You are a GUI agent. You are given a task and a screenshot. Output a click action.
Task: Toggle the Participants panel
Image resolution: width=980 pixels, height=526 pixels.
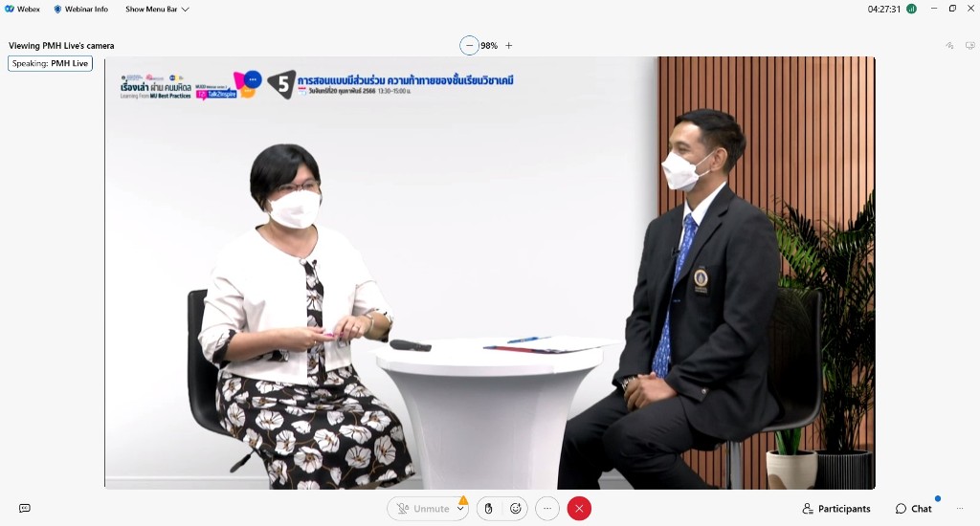tap(836, 509)
